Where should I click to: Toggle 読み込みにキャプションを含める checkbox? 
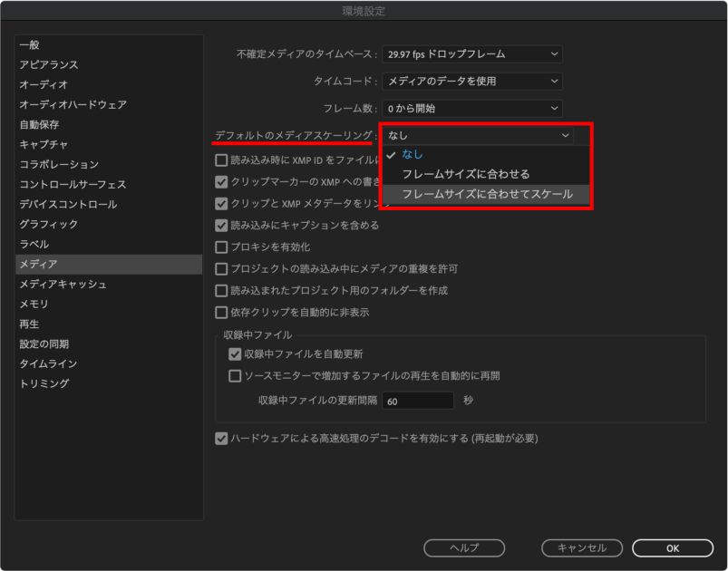221,226
